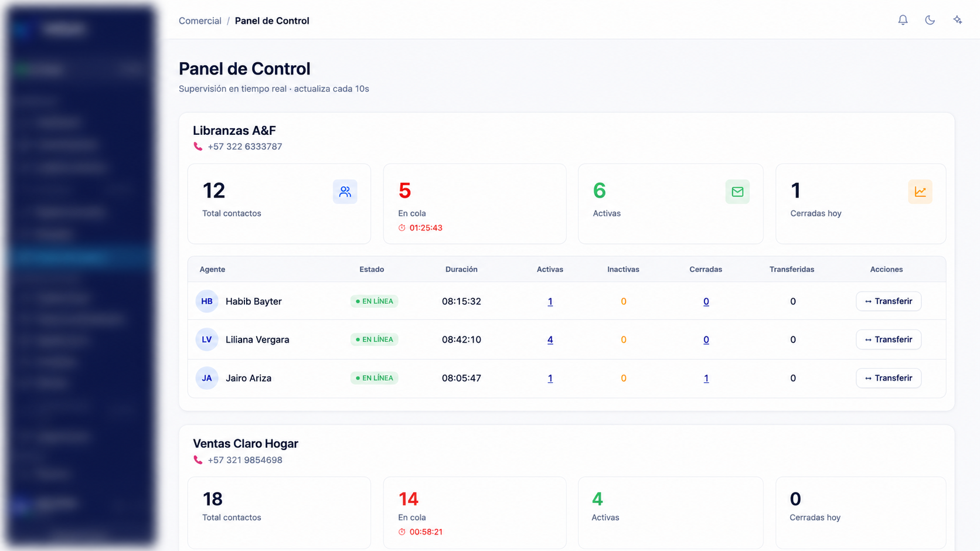Click the phone icon beside Libranzas number
Image resolution: width=980 pixels, height=551 pixels.
tap(198, 147)
